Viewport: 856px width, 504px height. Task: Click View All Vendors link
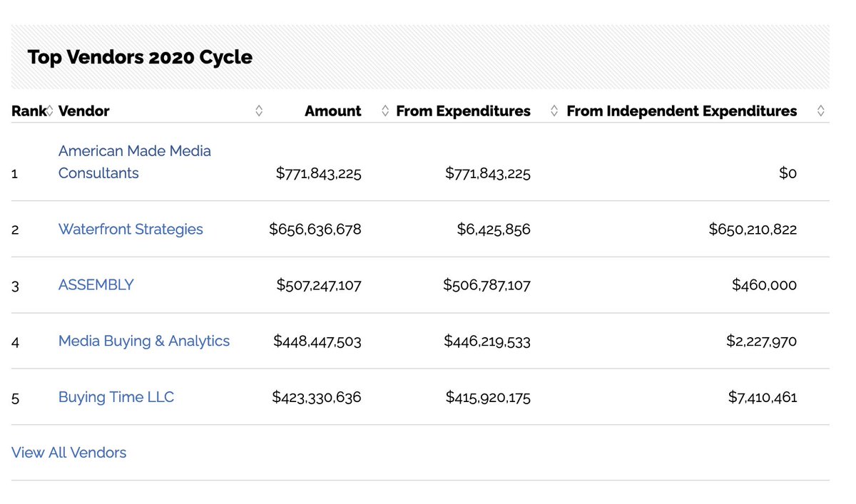pyautogui.click(x=69, y=453)
